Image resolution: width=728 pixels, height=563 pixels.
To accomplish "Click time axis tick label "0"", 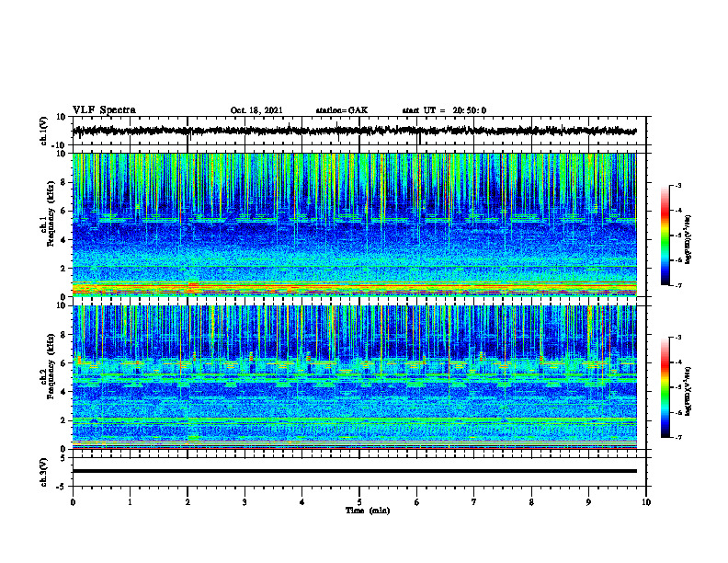I will tap(73, 502).
